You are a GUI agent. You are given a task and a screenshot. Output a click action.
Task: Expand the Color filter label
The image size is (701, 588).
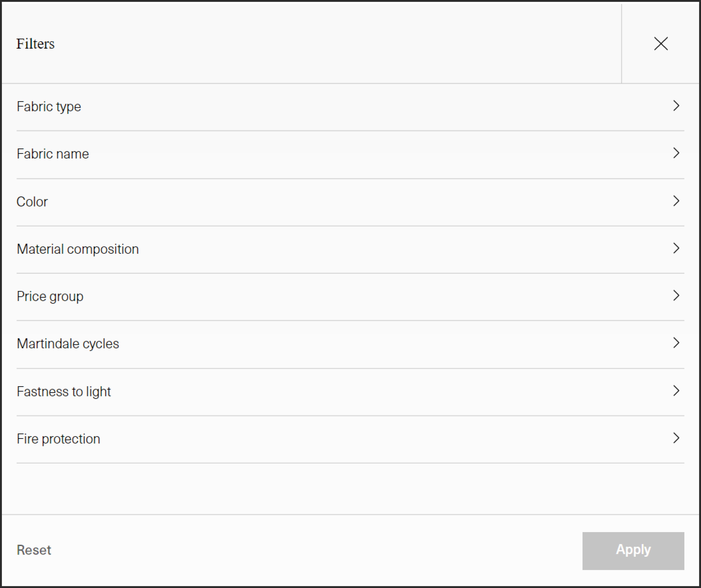pos(32,202)
